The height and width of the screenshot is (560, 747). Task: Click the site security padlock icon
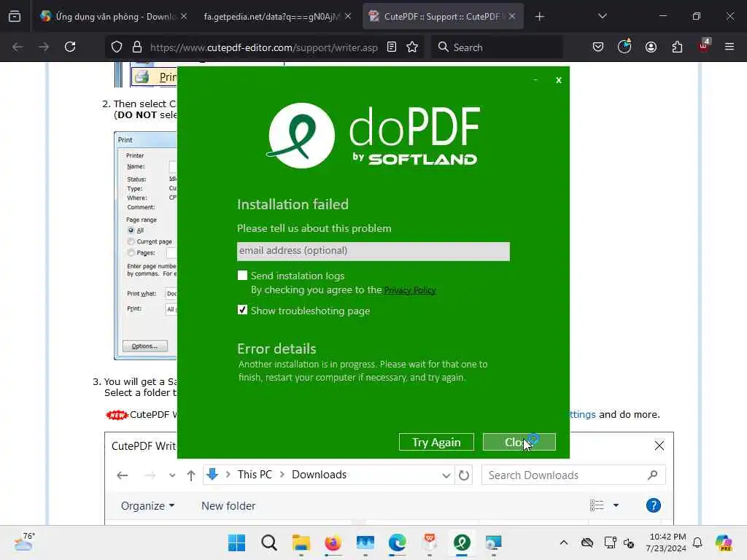tap(137, 47)
